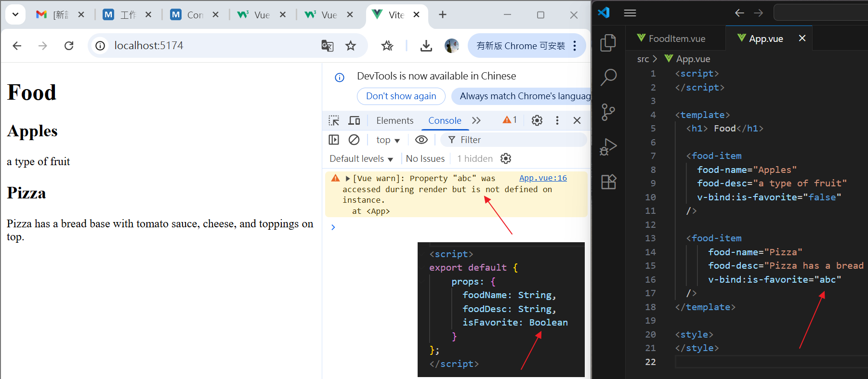Screen dimensions: 868x379
Task: Bookmark page with the star icon
Action: 351,46
